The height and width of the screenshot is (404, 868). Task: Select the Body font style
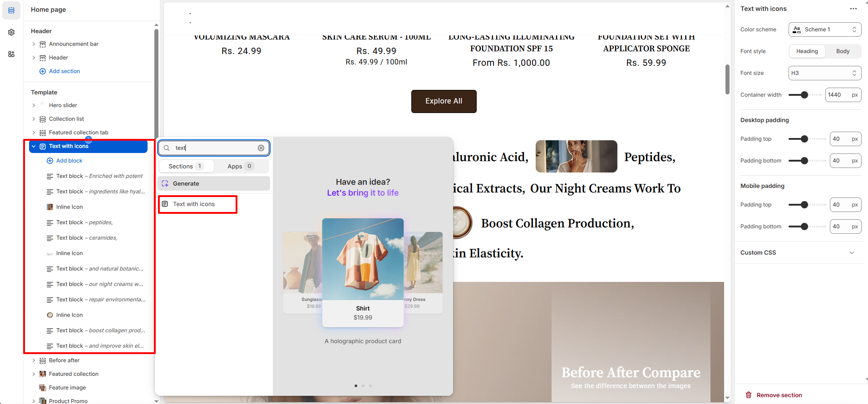click(843, 51)
